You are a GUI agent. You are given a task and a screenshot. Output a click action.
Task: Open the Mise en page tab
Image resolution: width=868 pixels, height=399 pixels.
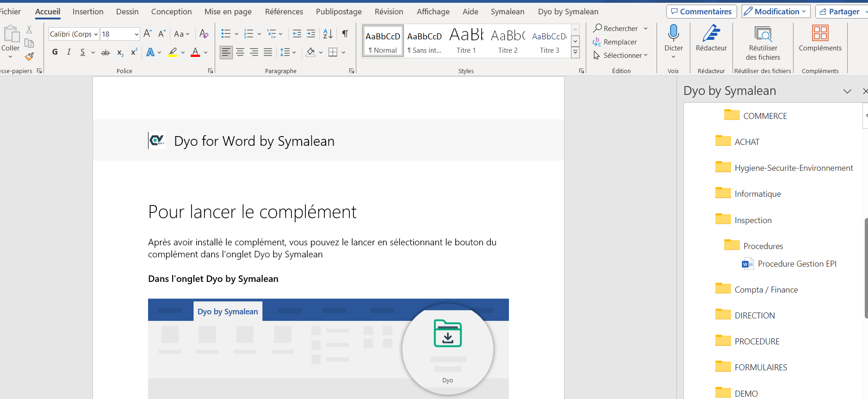pos(228,12)
